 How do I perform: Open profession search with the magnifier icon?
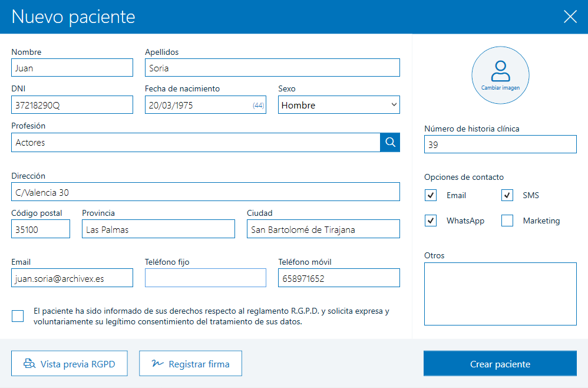point(390,142)
